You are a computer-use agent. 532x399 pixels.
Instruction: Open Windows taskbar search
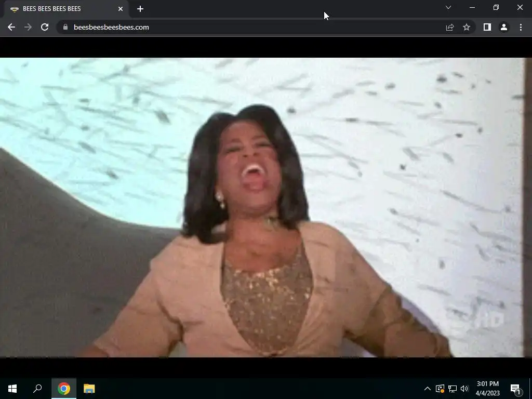click(37, 389)
